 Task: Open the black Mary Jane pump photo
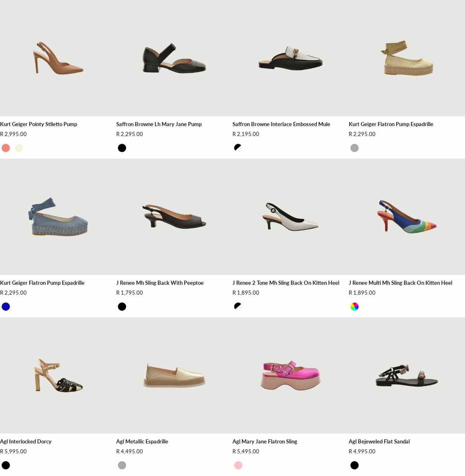(x=174, y=58)
